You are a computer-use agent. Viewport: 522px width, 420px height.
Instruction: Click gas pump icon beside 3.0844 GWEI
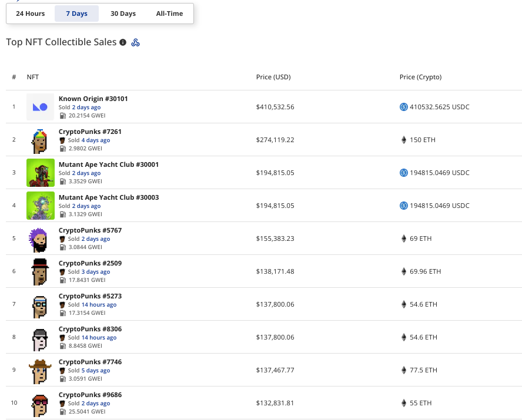coord(62,247)
